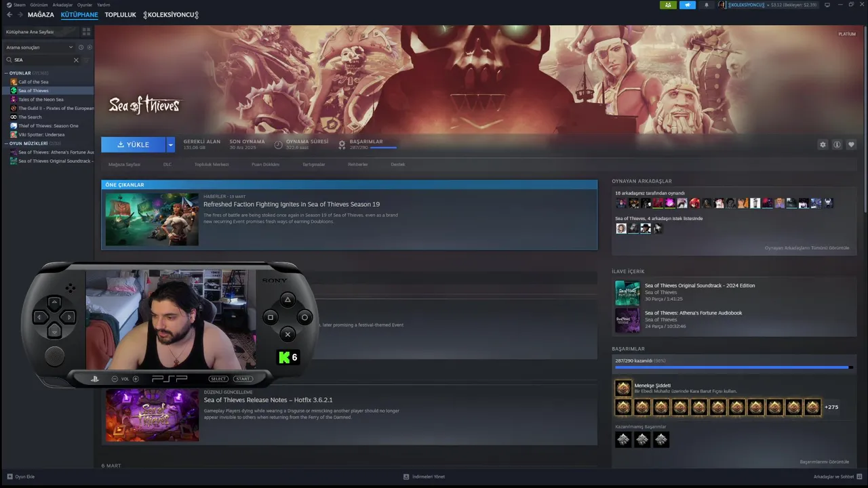
Task: Switch library to grid view icon
Action: (86, 32)
